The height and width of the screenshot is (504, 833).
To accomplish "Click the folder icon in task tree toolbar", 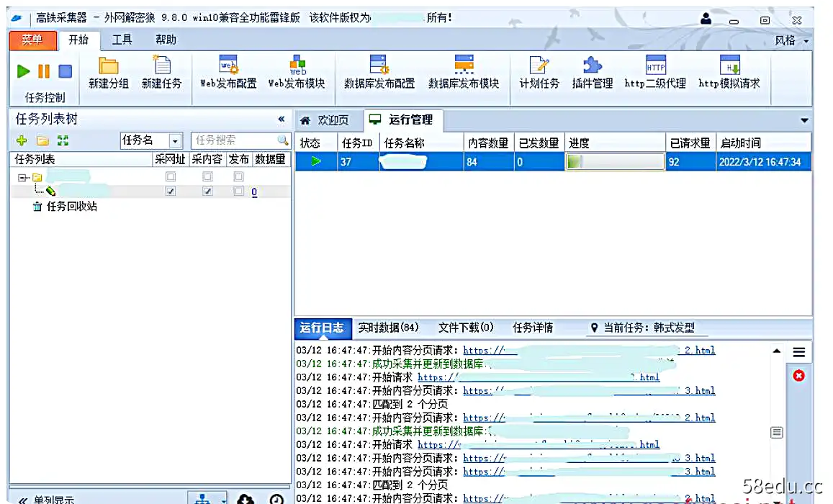I will (x=42, y=140).
